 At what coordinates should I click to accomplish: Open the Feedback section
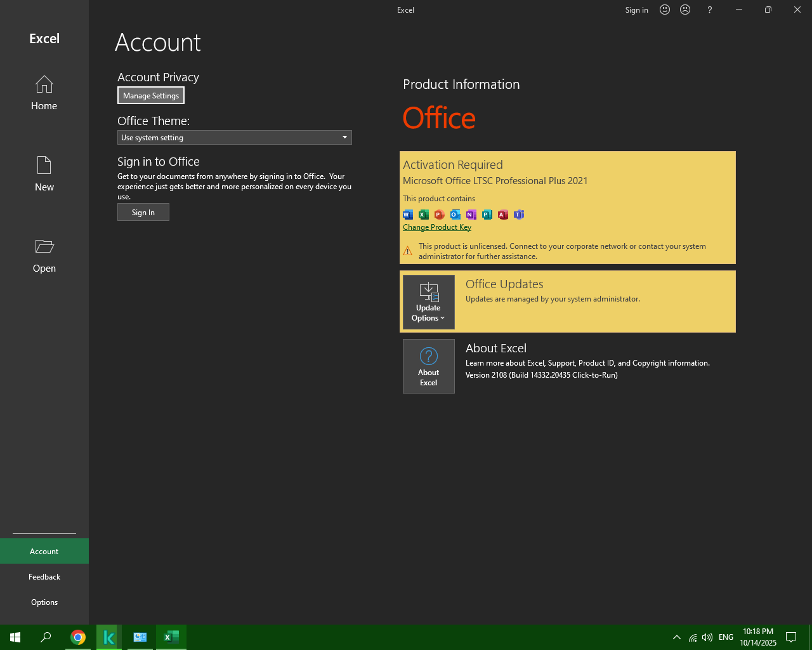pyautogui.click(x=44, y=577)
